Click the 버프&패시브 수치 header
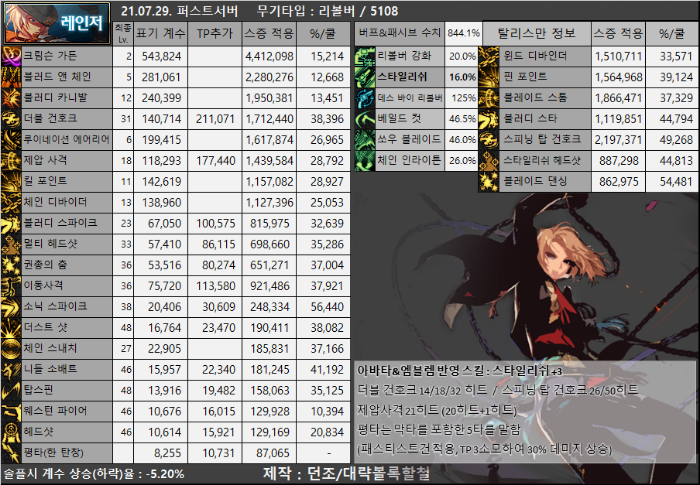 tap(400, 32)
